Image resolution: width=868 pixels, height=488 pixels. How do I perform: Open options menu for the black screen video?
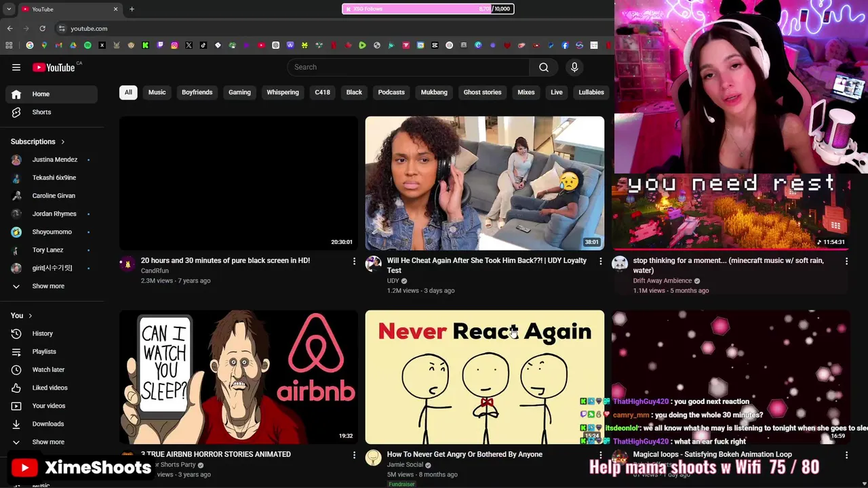[x=354, y=261]
